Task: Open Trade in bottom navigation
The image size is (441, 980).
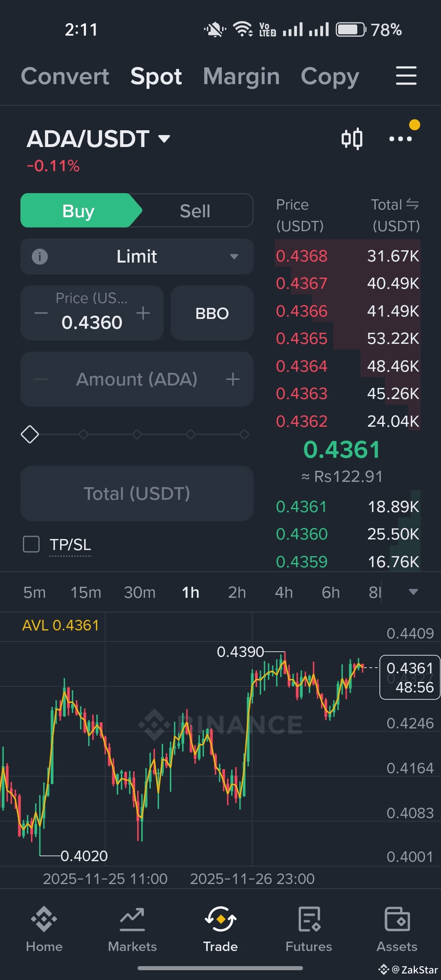Action: coord(220,929)
